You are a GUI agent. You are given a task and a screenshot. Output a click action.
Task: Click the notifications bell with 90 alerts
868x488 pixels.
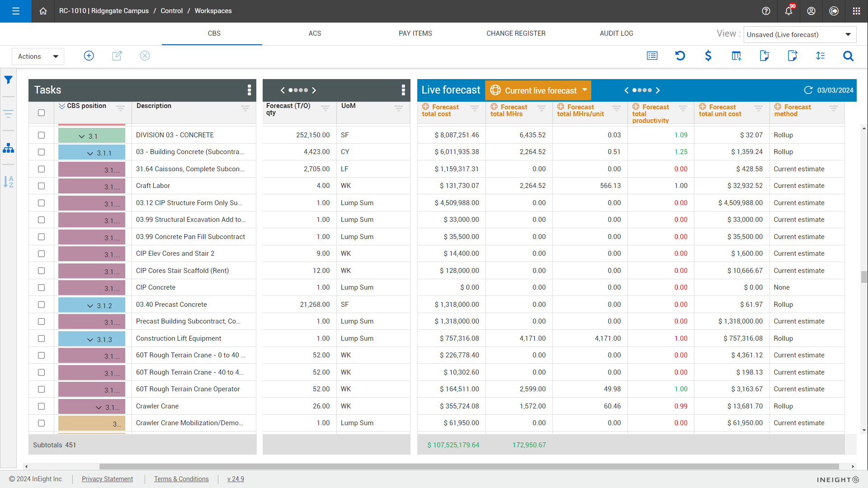[x=788, y=11]
